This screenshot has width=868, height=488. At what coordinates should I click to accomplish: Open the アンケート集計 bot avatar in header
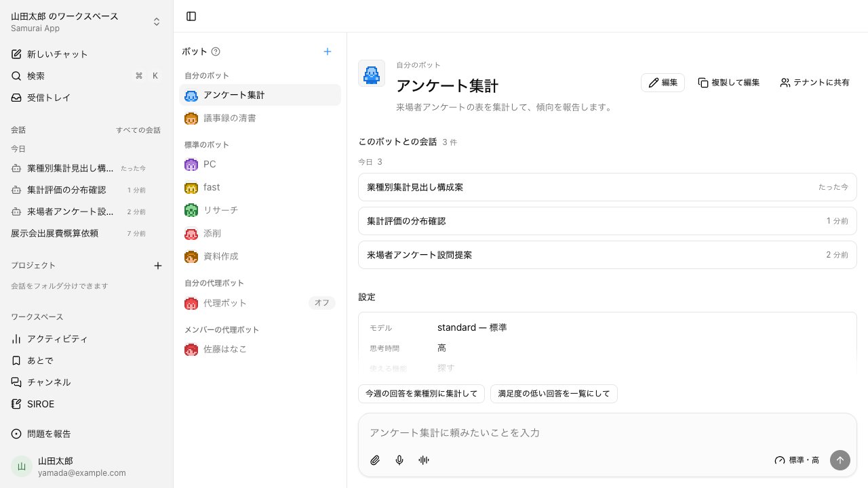372,73
